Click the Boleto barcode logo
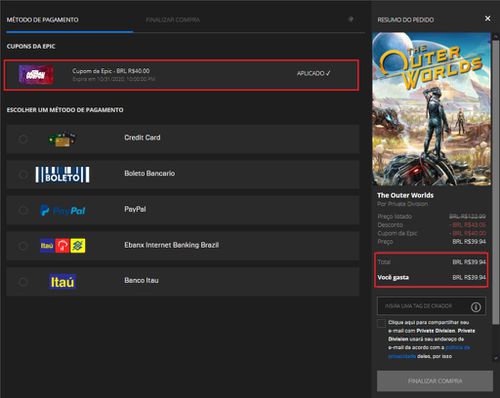500x398 pixels. pyautogui.click(x=62, y=174)
